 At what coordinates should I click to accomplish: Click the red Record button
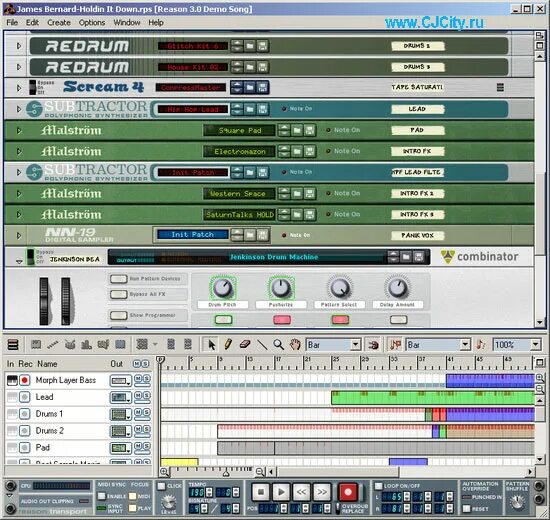click(347, 492)
